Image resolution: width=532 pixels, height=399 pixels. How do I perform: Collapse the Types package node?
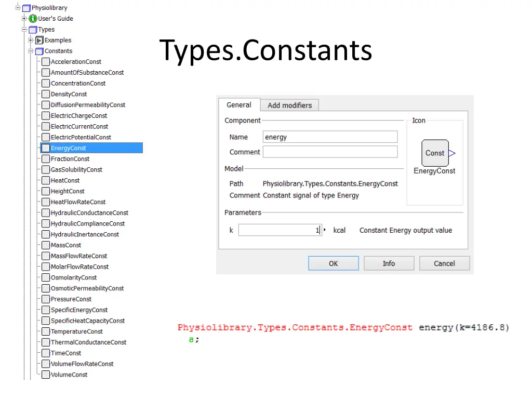24,29
